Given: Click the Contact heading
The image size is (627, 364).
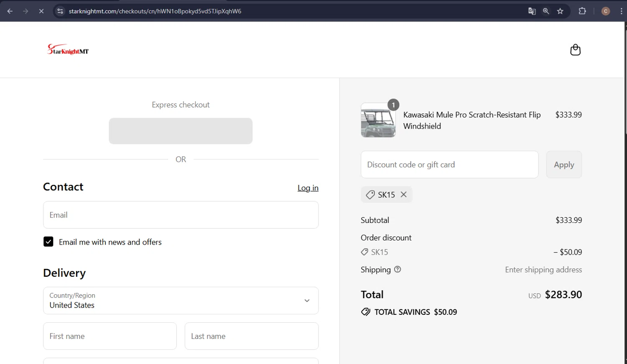Looking at the screenshot, I should point(63,187).
